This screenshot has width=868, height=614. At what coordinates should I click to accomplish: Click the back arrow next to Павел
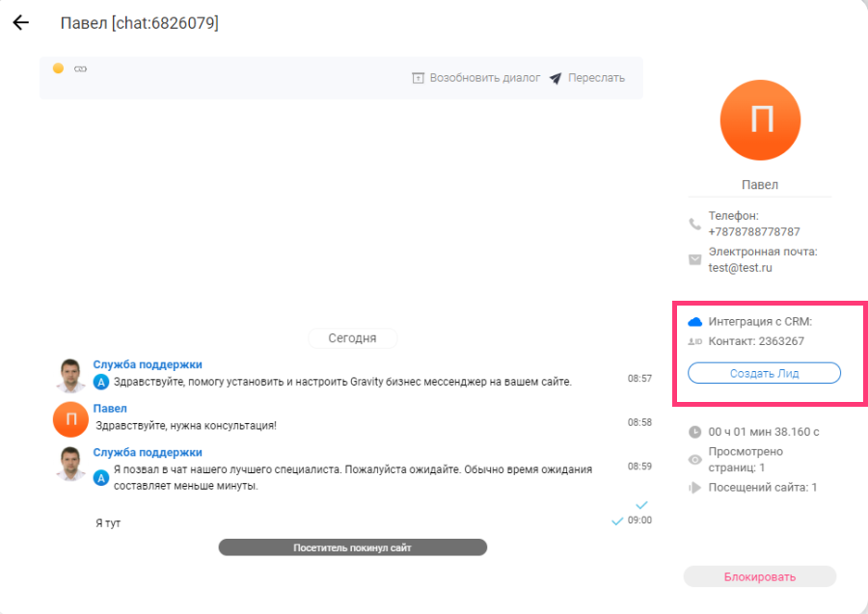pyautogui.click(x=21, y=23)
